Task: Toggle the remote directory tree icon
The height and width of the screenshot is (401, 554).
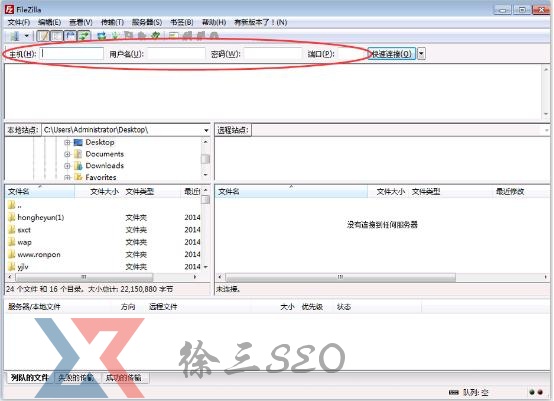Action: (70, 36)
